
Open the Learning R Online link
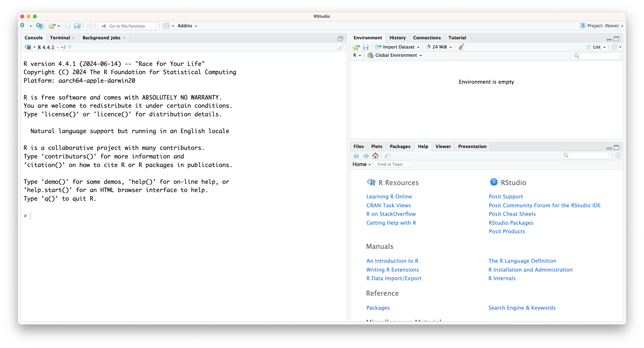pos(389,197)
